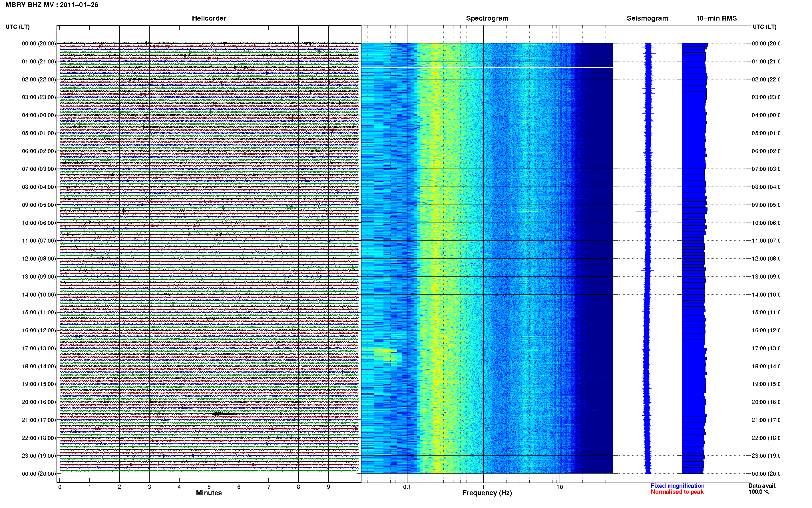Click the 0.1 frequency tick label
812x508 pixels.
tap(407, 487)
